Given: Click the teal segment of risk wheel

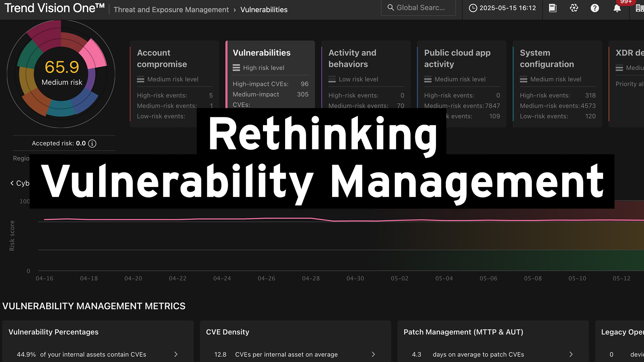Looking at the screenshot, I should coord(61,108).
